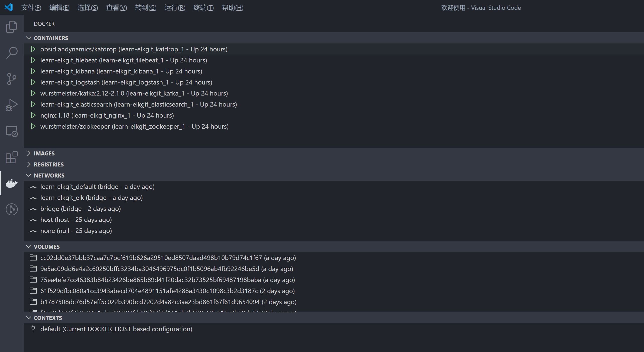Select none (null - 25 days ago) network
The height and width of the screenshot is (352, 644).
pos(334,231)
